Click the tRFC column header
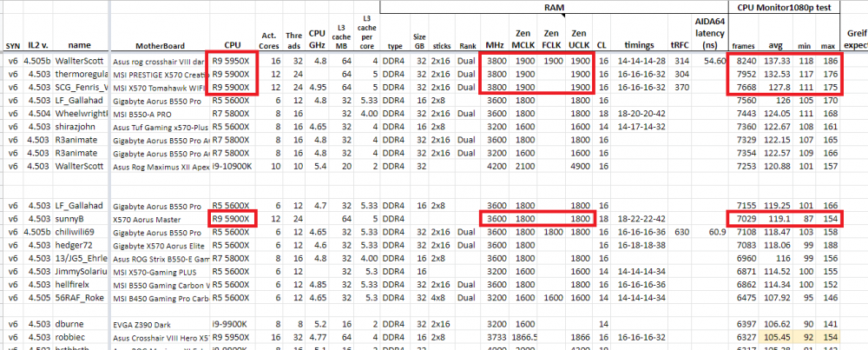The width and height of the screenshot is (868, 350). click(x=678, y=45)
